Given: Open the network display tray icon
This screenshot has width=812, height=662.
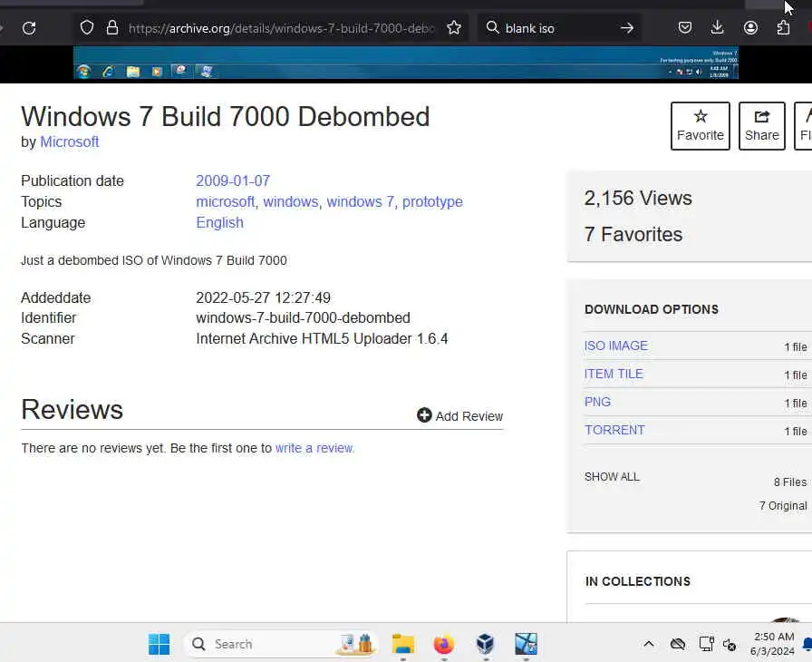Looking at the screenshot, I should pyautogui.click(x=706, y=644).
